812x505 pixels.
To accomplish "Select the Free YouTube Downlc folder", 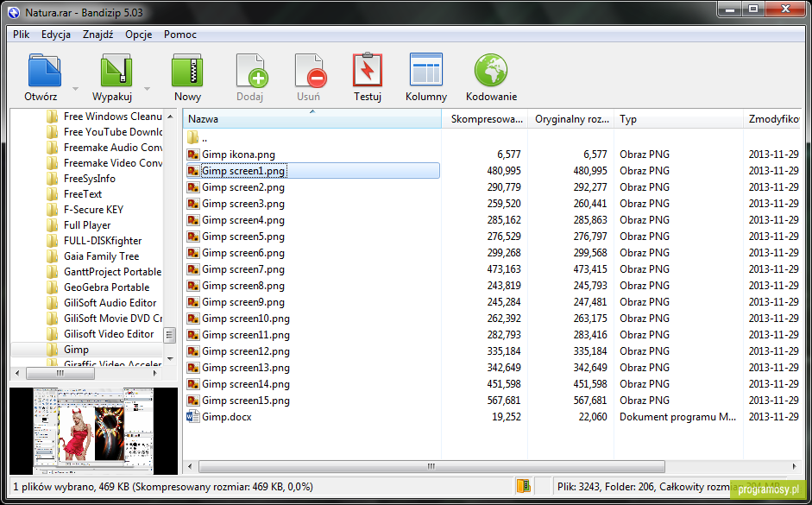I will click(x=113, y=131).
